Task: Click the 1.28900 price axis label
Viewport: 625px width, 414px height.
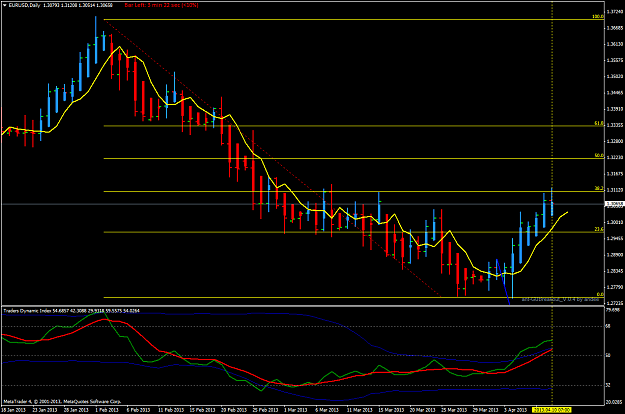Action: [614, 255]
